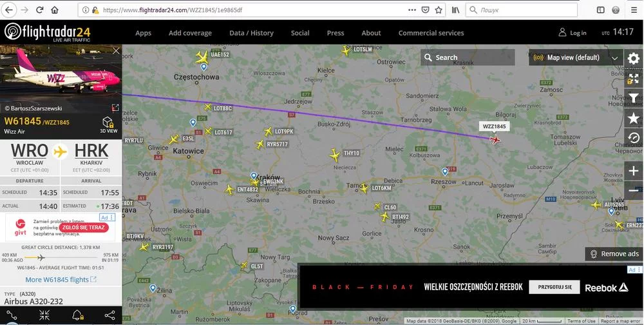Open the givt ad options badge
The image size is (644, 325).
click(107, 217)
